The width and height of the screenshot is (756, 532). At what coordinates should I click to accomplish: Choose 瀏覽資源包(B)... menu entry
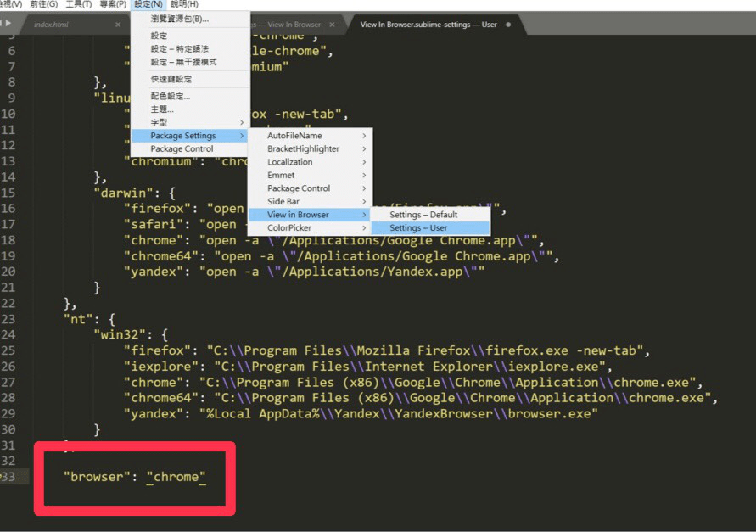(x=190, y=19)
